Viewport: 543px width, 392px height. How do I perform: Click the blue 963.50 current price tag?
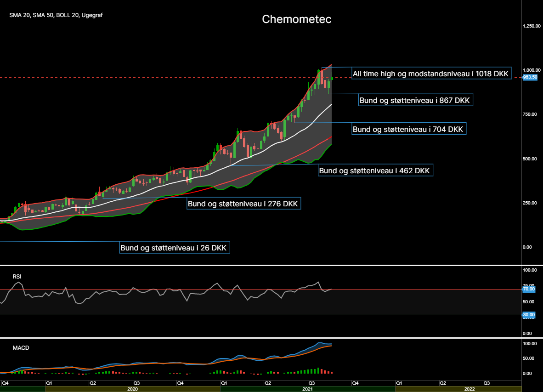[530, 77]
